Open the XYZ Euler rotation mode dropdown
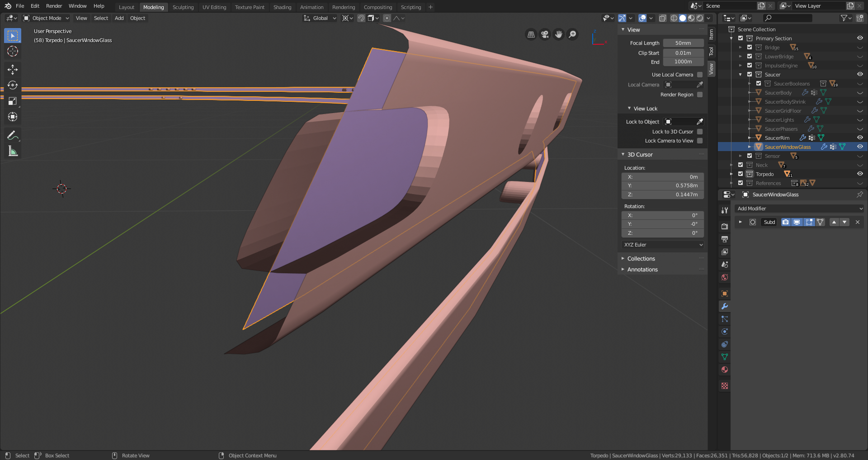 point(663,245)
